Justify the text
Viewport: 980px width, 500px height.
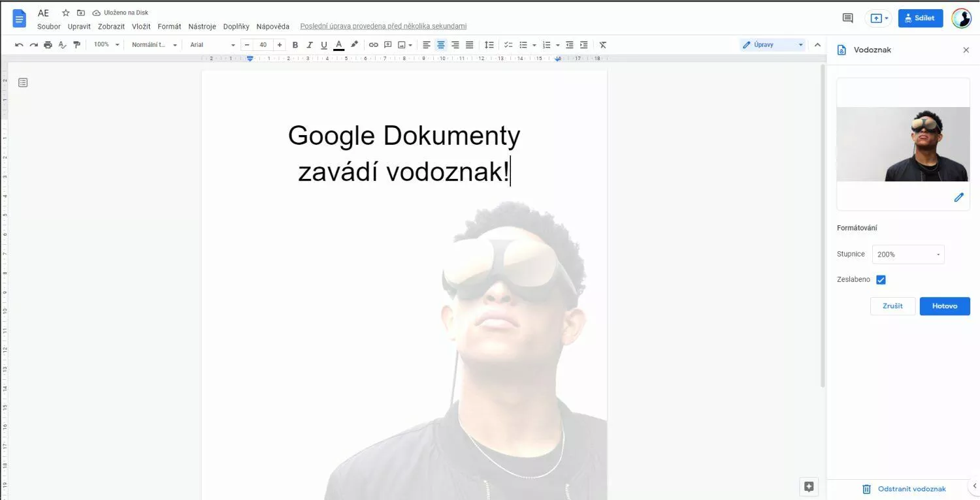pos(469,45)
